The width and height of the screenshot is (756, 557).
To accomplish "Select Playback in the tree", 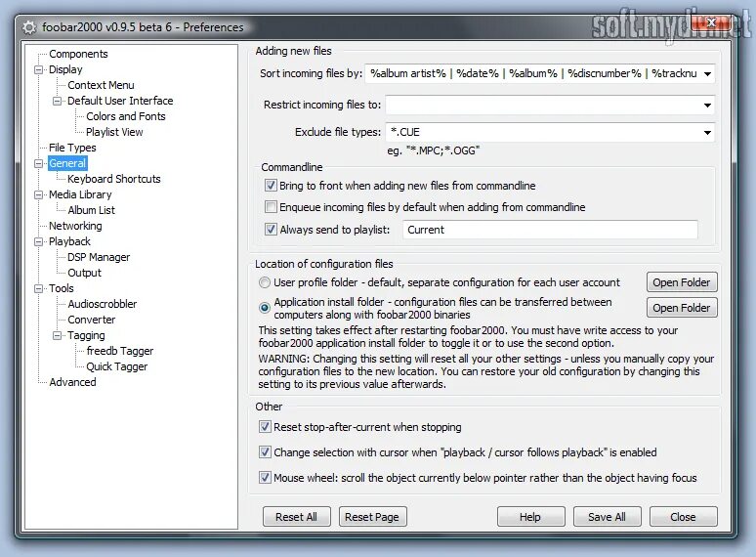I will pos(69,241).
